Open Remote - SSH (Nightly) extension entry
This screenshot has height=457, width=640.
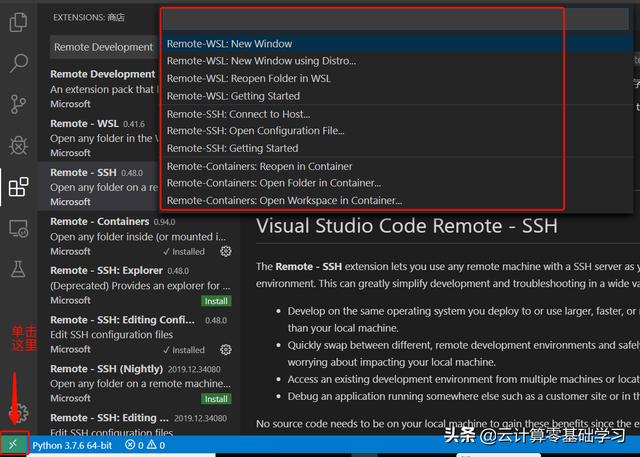pyautogui.click(x=138, y=383)
